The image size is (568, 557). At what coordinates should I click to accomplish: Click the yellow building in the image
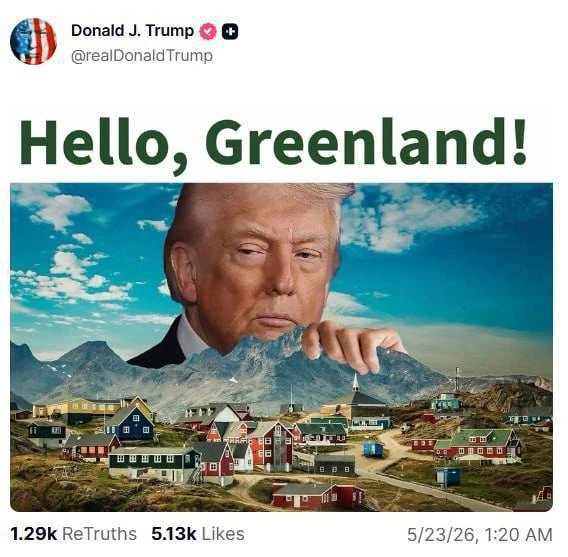click(82, 409)
